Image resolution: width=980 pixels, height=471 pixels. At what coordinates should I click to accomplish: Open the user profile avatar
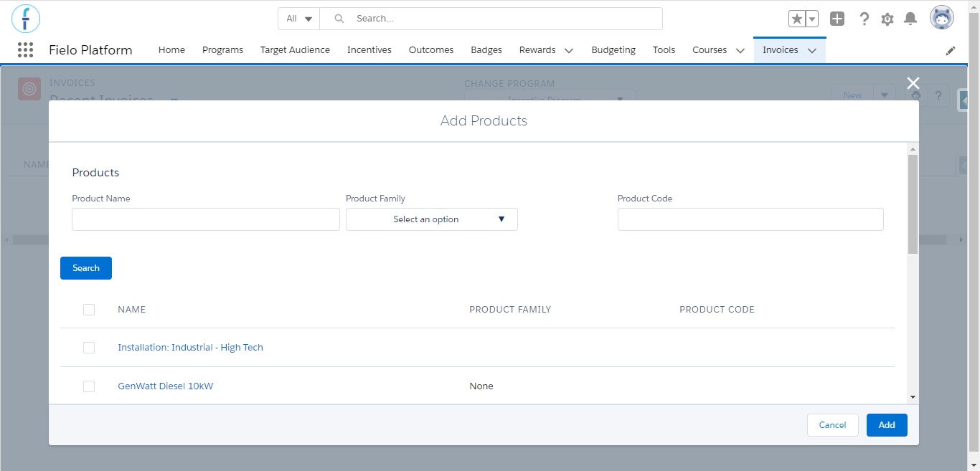(942, 18)
